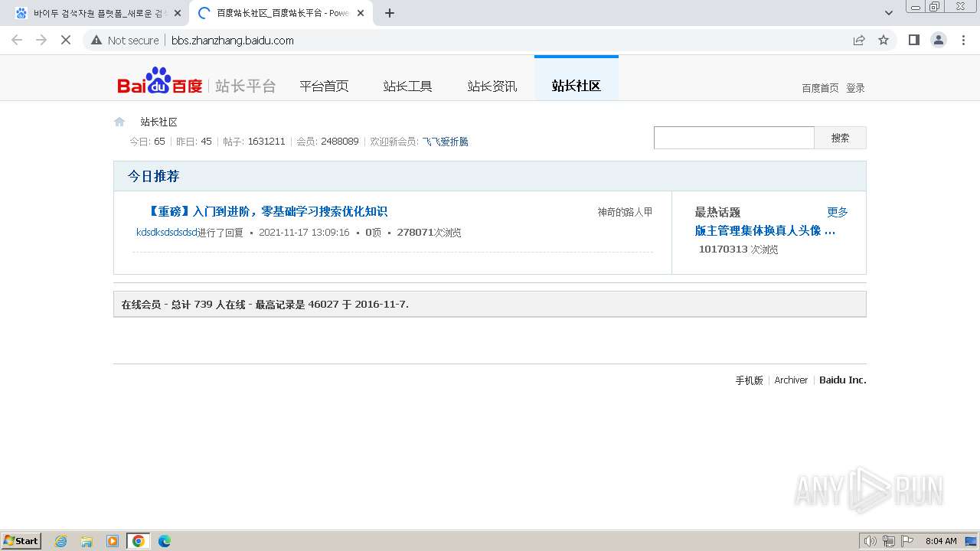Image resolution: width=980 pixels, height=551 pixels.
Task: Open network tray icon
Action: click(x=889, y=541)
